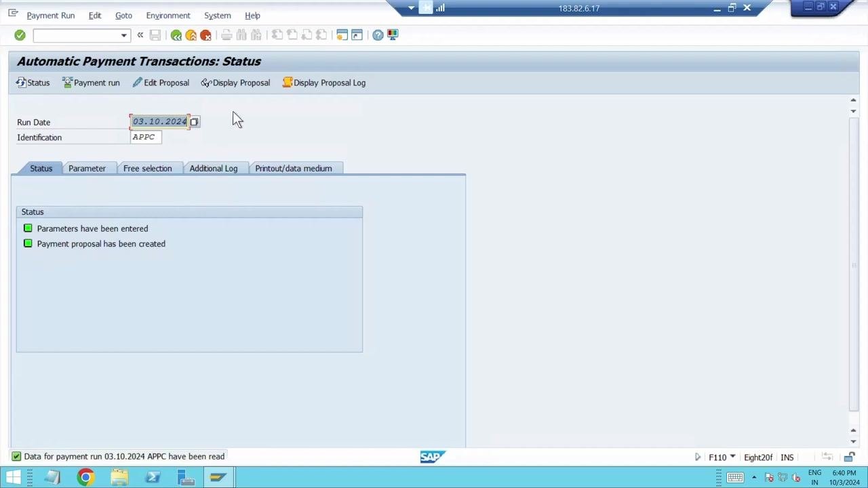Click the lock icon in status bar
The image size is (868, 488).
click(849, 457)
